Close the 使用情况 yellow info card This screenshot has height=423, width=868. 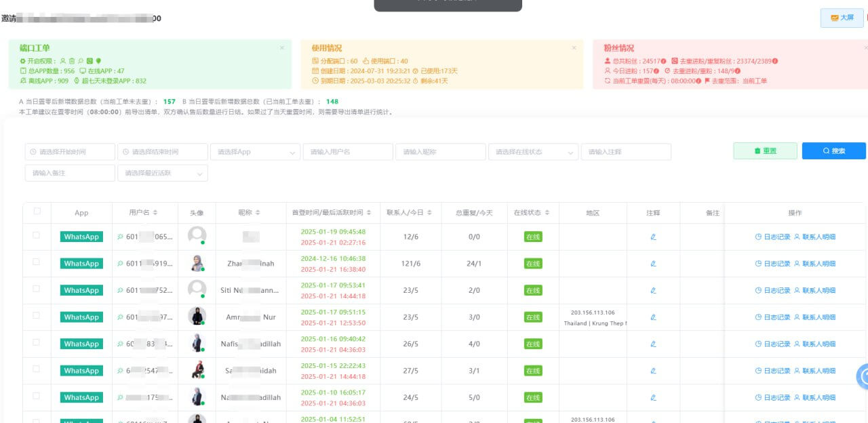click(574, 48)
